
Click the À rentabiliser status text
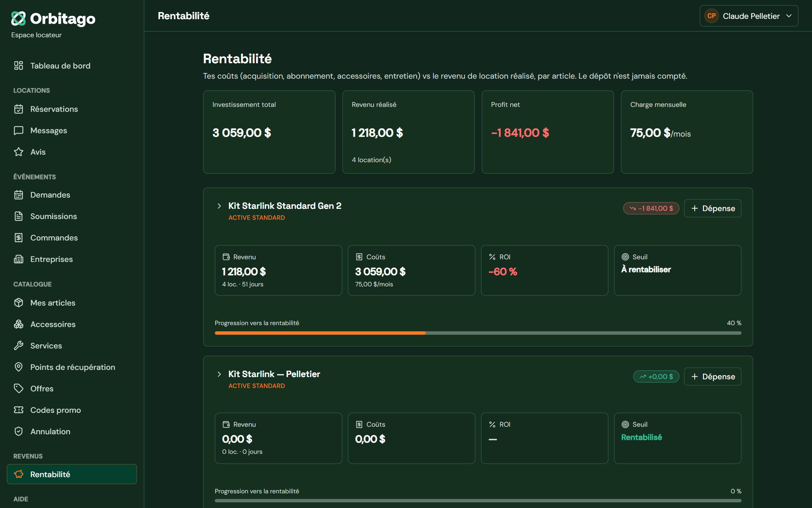(646, 269)
